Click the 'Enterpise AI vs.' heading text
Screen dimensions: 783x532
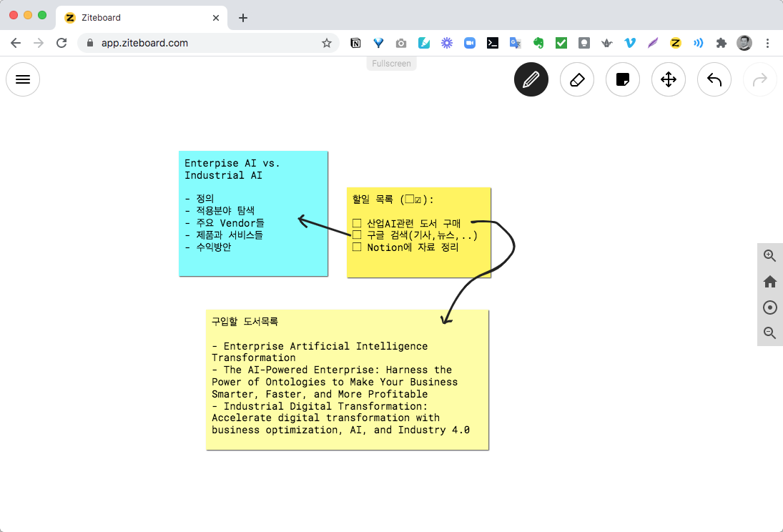click(x=232, y=163)
